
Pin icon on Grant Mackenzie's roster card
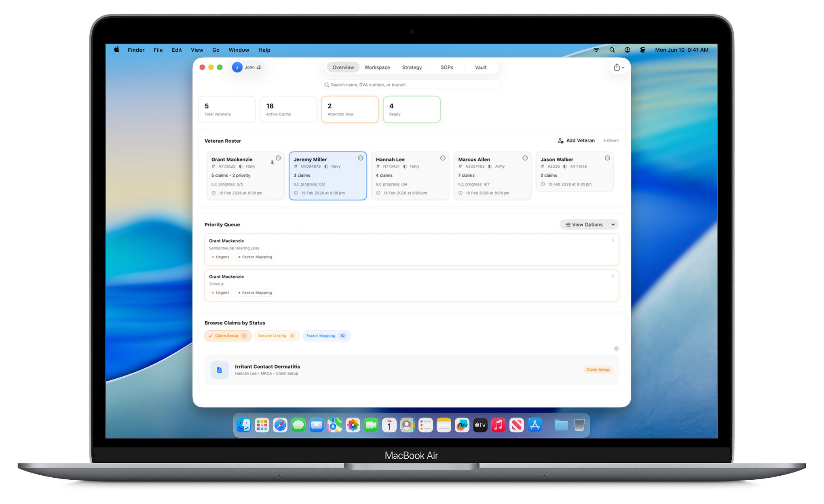tap(273, 162)
